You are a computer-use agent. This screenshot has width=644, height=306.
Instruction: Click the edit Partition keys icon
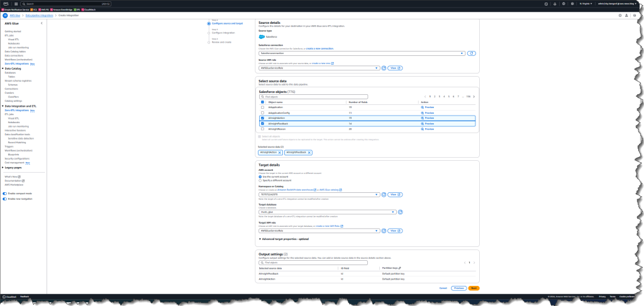pyautogui.click(x=399, y=268)
